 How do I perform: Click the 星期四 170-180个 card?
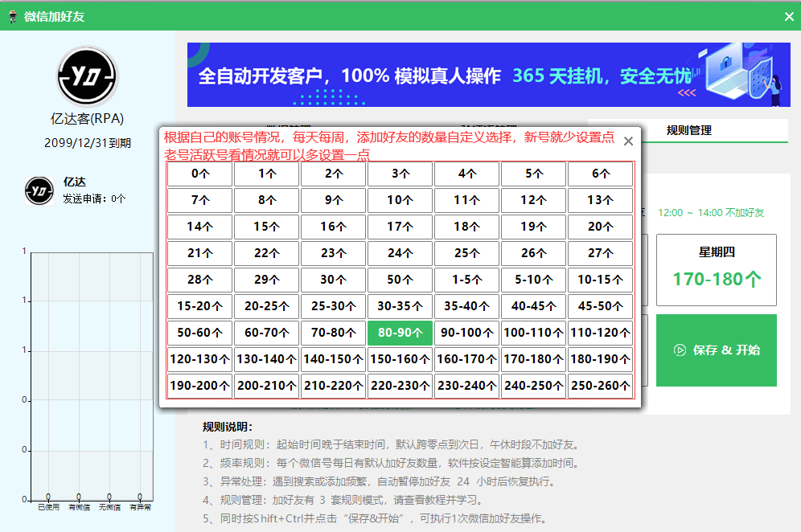pyautogui.click(x=717, y=270)
